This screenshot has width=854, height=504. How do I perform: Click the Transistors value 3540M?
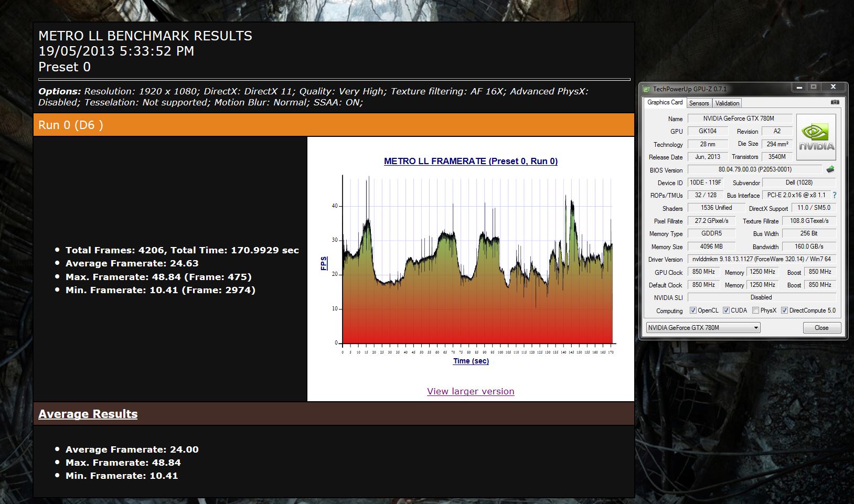pos(777,157)
